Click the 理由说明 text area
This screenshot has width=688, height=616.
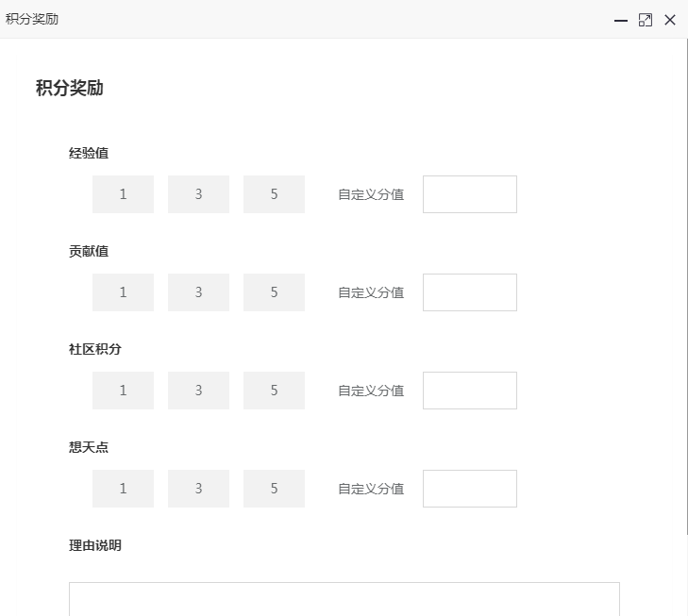click(344, 599)
